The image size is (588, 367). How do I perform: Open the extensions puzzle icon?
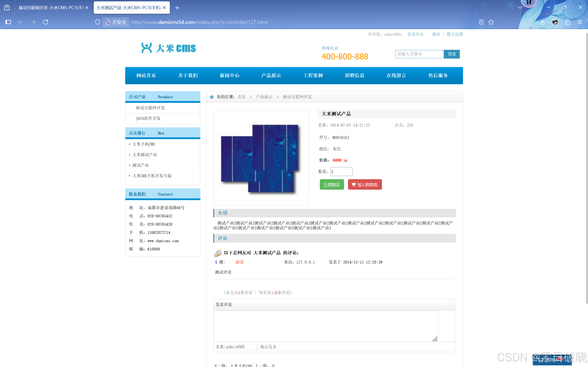(x=568, y=22)
